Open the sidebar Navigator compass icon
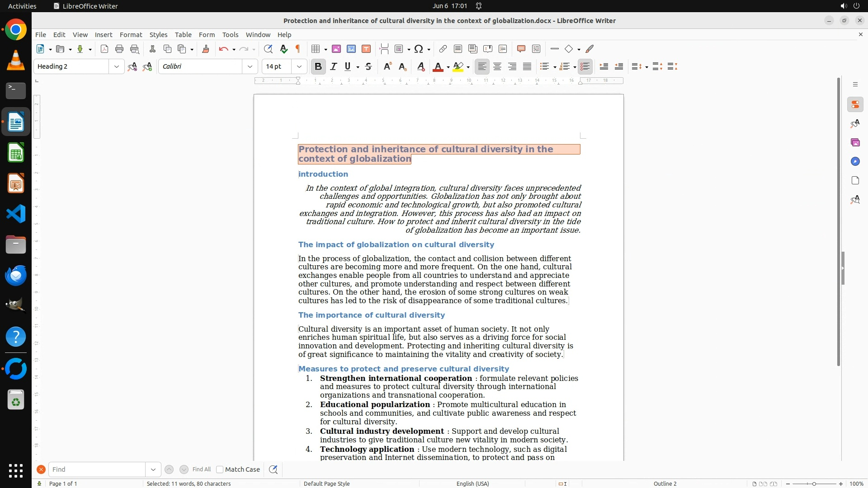 (x=855, y=162)
